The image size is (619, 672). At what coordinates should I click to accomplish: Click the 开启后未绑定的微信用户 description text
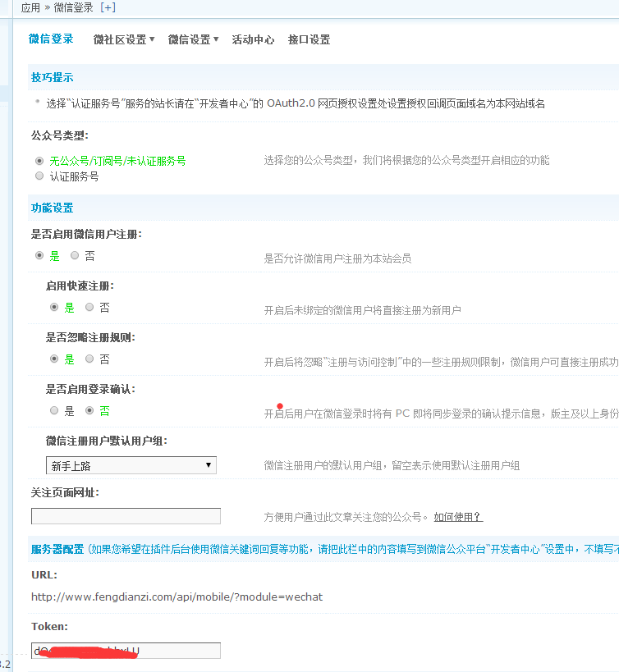(x=363, y=310)
